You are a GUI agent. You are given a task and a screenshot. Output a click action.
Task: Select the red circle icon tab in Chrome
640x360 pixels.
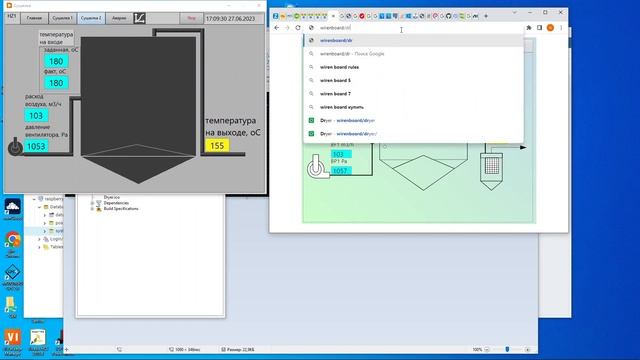click(x=362, y=16)
